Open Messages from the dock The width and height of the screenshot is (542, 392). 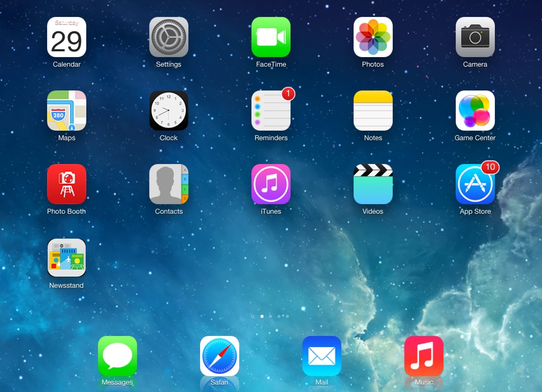118,355
